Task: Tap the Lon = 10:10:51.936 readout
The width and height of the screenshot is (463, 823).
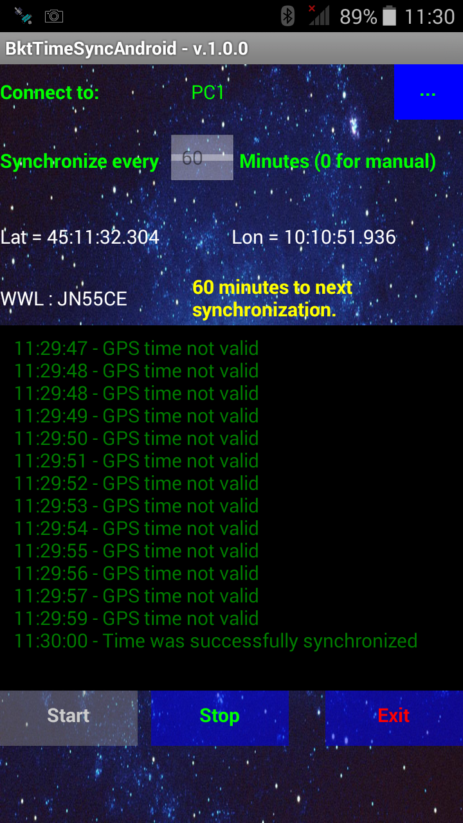Action: coord(314,237)
